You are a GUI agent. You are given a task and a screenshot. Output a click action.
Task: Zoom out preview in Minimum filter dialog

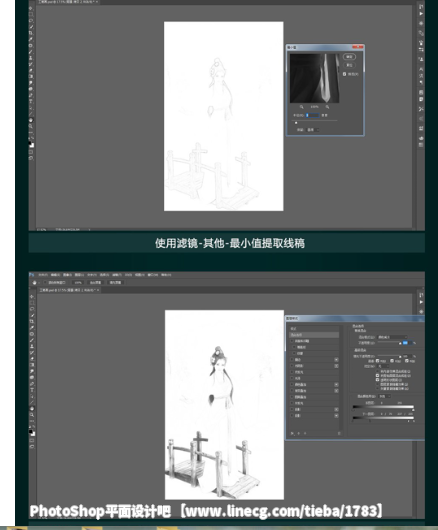(301, 107)
